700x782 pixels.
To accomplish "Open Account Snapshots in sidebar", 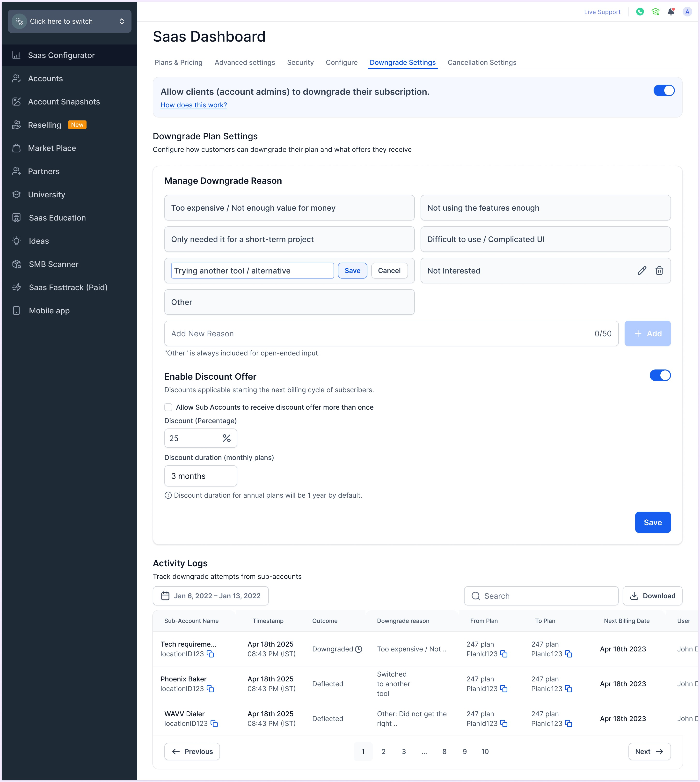I will pyautogui.click(x=64, y=102).
